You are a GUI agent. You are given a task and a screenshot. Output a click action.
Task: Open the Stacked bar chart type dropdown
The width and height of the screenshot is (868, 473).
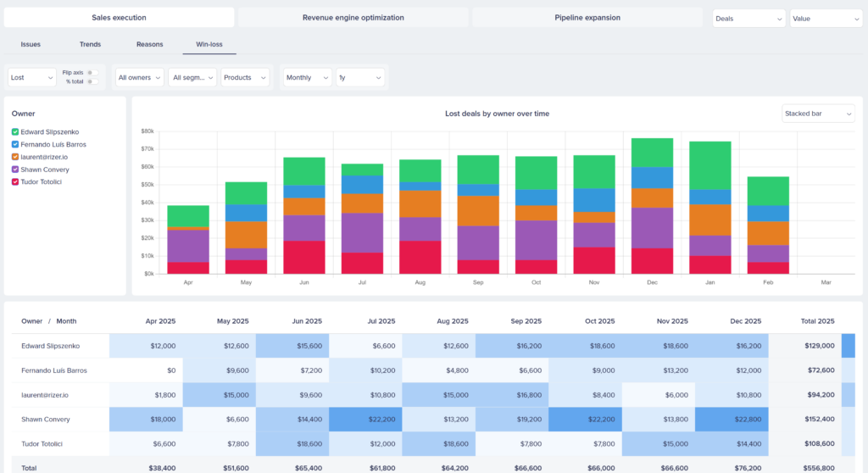click(x=818, y=114)
